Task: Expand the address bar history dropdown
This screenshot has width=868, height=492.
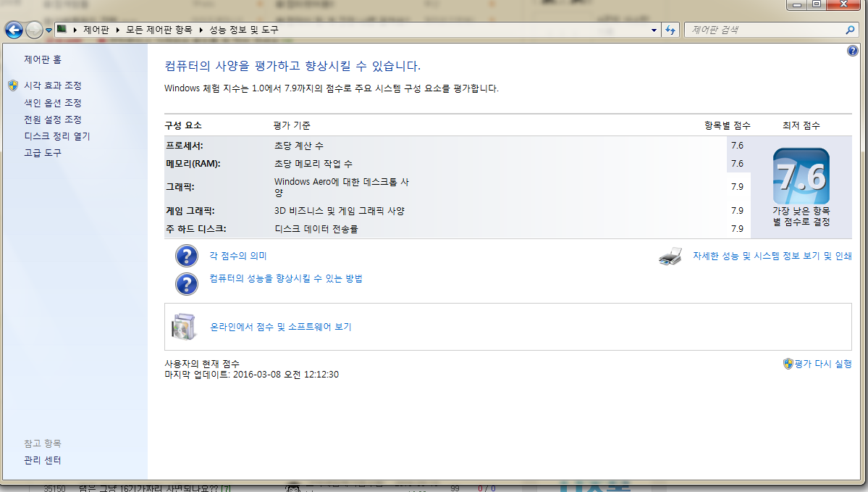Action: 654,30
